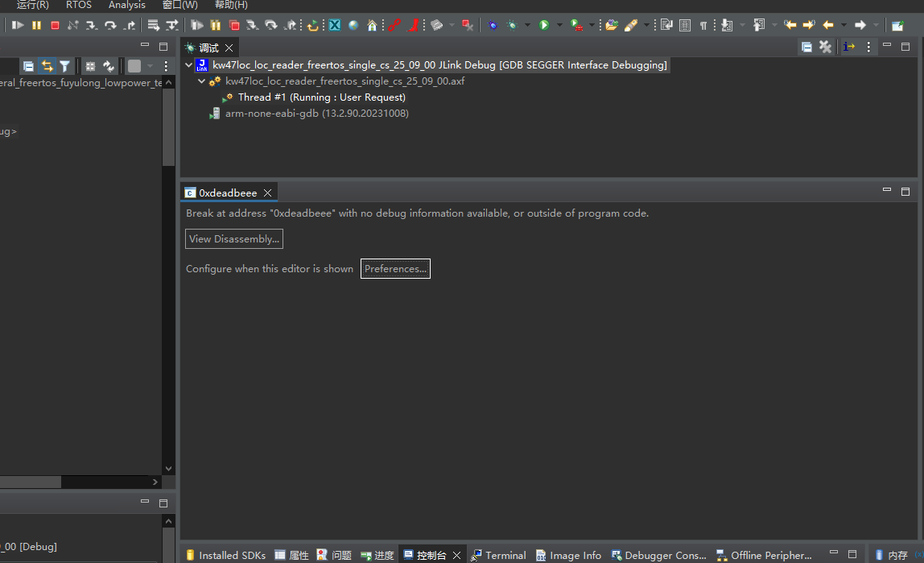Remove all terminated launches in Debug view
The height and width of the screenshot is (563, 924).
[x=826, y=48]
